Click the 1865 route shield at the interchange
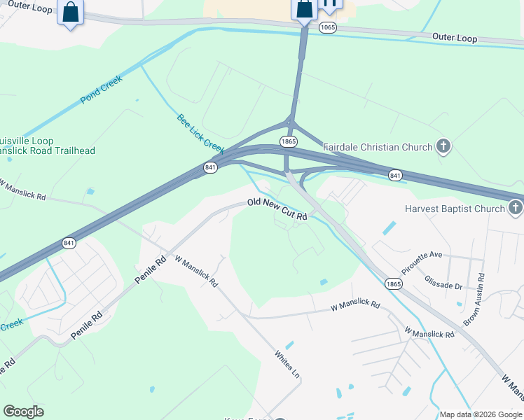The height and width of the screenshot is (420, 524). [289, 141]
